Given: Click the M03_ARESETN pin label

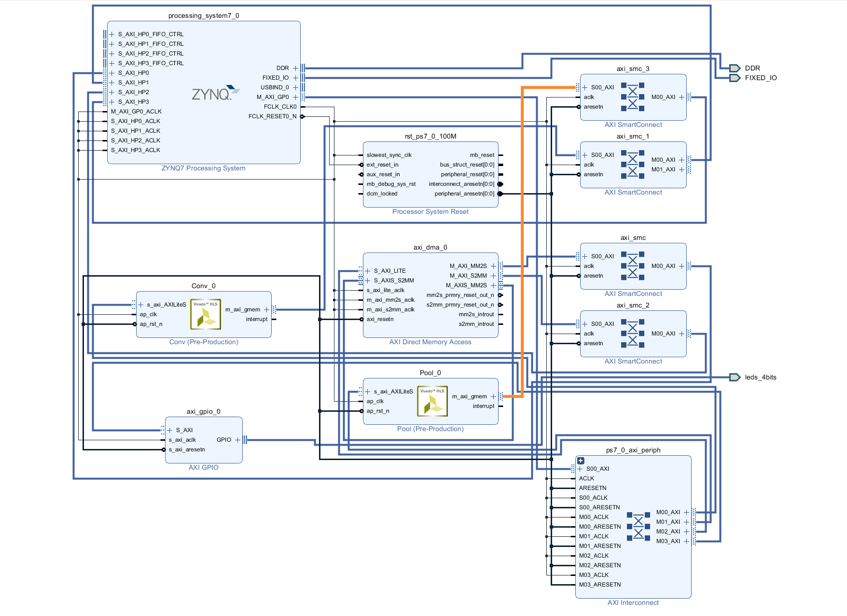Looking at the screenshot, I should (x=600, y=585).
